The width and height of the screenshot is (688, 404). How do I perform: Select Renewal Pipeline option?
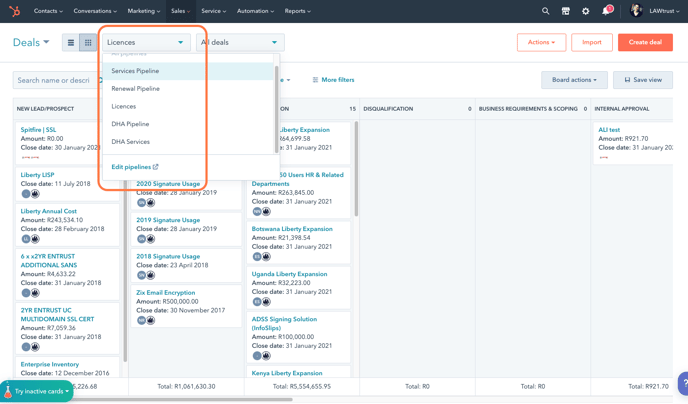(188, 89)
